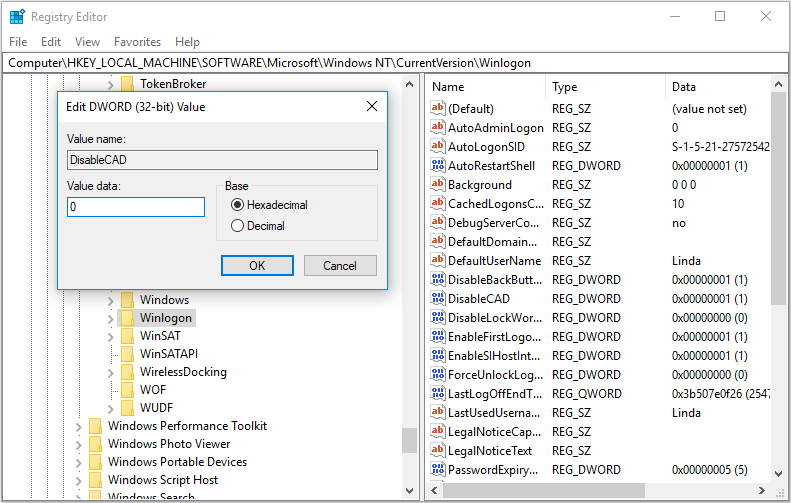Open the Help menu

tap(187, 42)
